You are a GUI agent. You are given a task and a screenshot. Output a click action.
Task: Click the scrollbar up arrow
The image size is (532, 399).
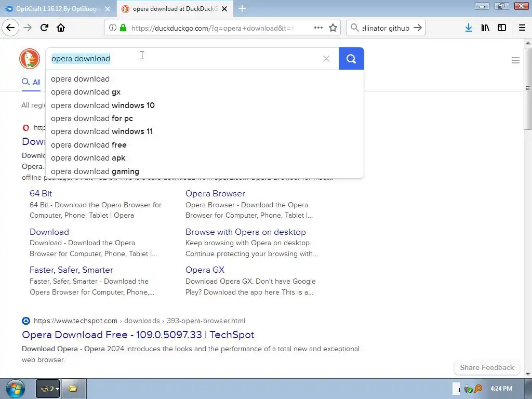coord(528,43)
